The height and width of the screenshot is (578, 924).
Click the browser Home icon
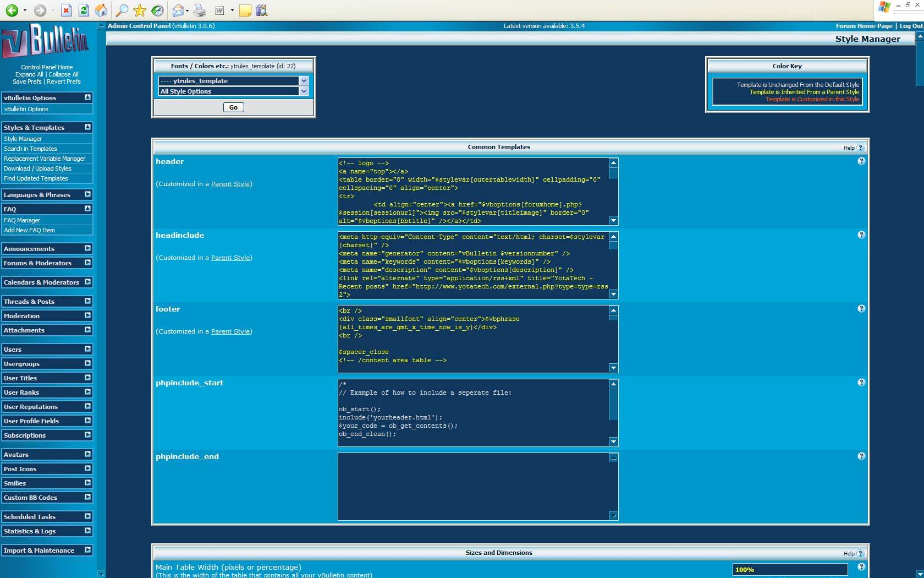pyautogui.click(x=101, y=10)
